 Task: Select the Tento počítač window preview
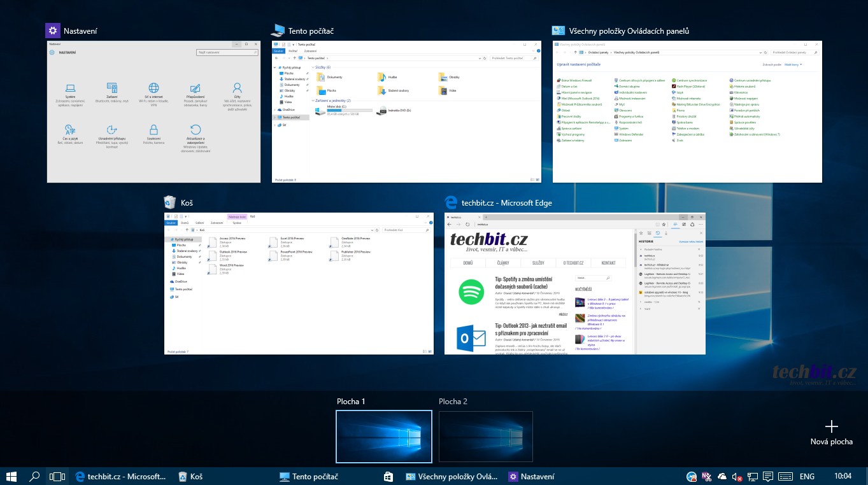tap(406, 112)
